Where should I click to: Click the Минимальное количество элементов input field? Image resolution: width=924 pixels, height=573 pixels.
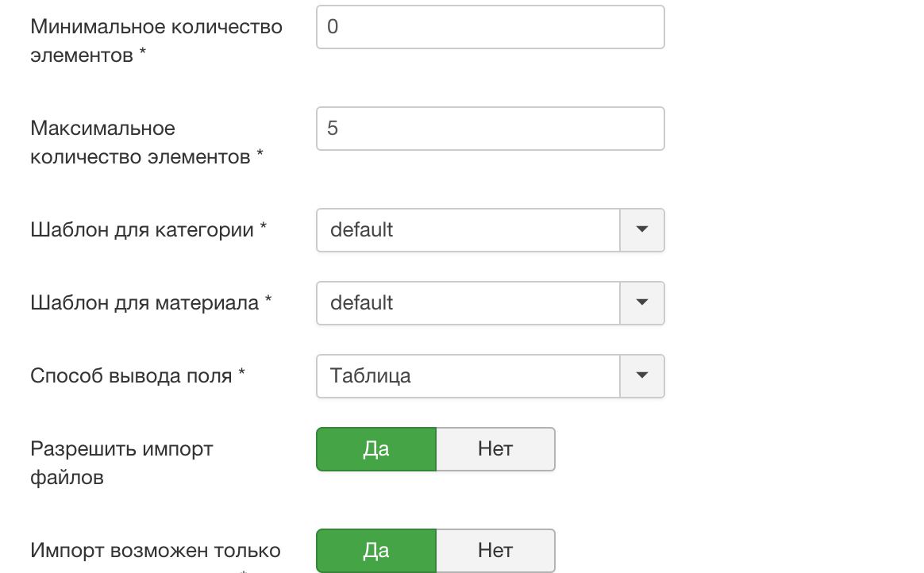(x=490, y=27)
